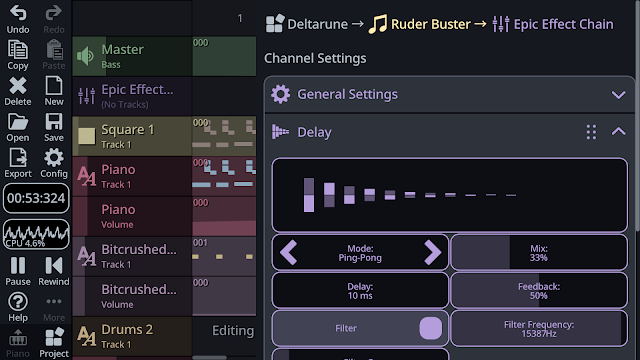Image resolution: width=640 pixels, height=360 pixels.
Task: Click the Epic Effect mixer sliders icon
Action: point(87,96)
